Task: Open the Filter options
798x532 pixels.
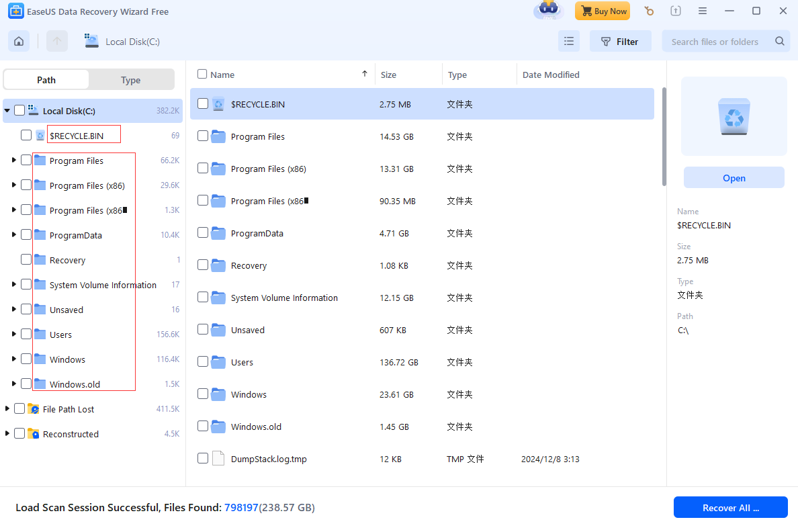Action: (621, 41)
